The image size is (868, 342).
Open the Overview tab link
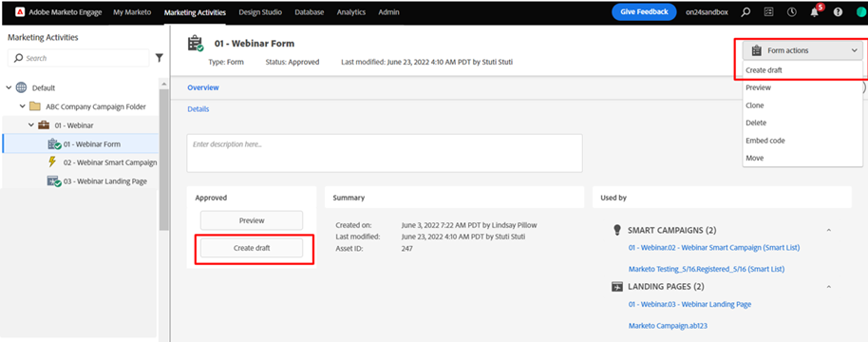coord(203,87)
